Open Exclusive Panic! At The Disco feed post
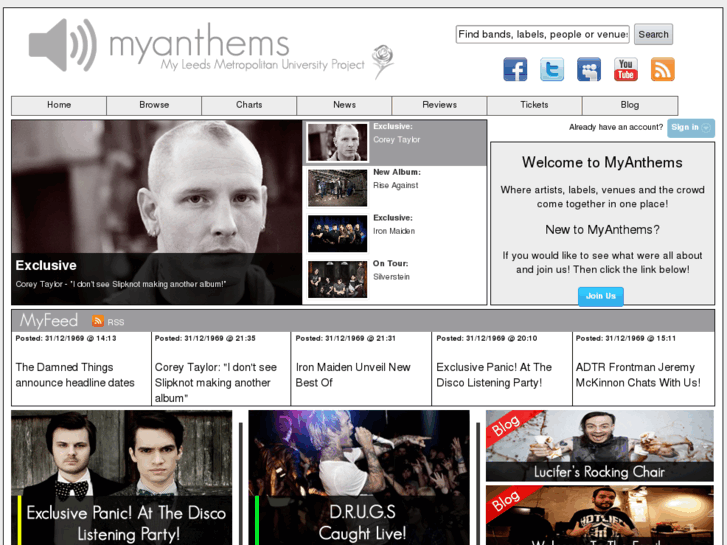This screenshot has width=727, height=545. (x=494, y=375)
